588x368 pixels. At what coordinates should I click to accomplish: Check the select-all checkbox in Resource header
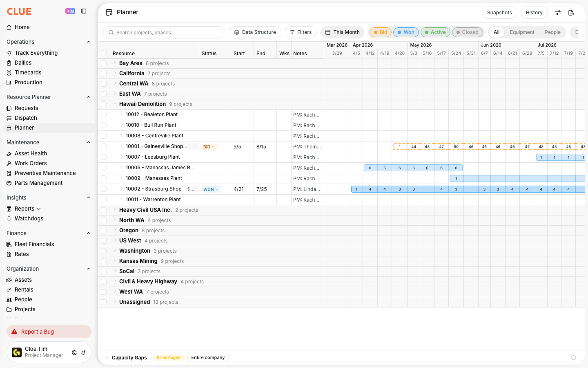[x=104, y=53]
